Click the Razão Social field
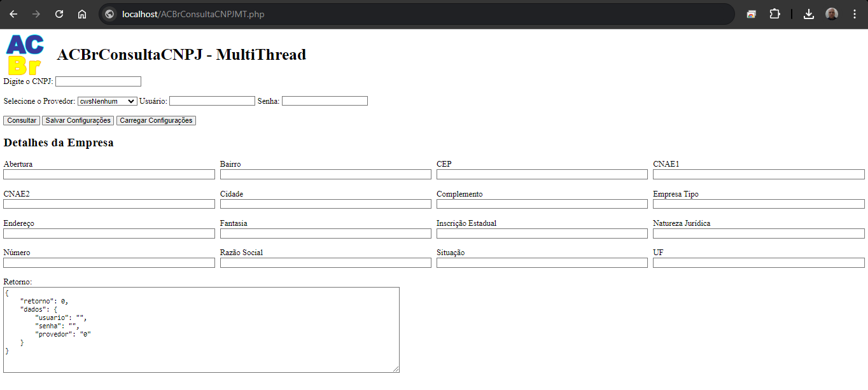 click(x=326, y=263)
